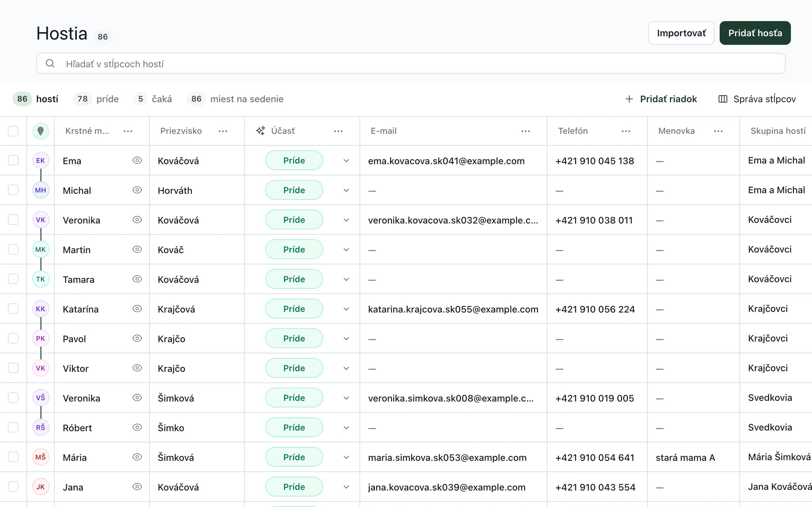The height and width of the screenshot is (507, 812).
Task: Click the Príde status pill for Mária Šimková
Action: point(294,457)
